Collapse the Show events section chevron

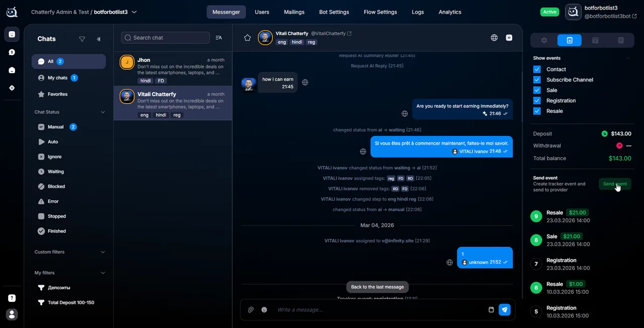pyautogui.click(x=628, y=58)
